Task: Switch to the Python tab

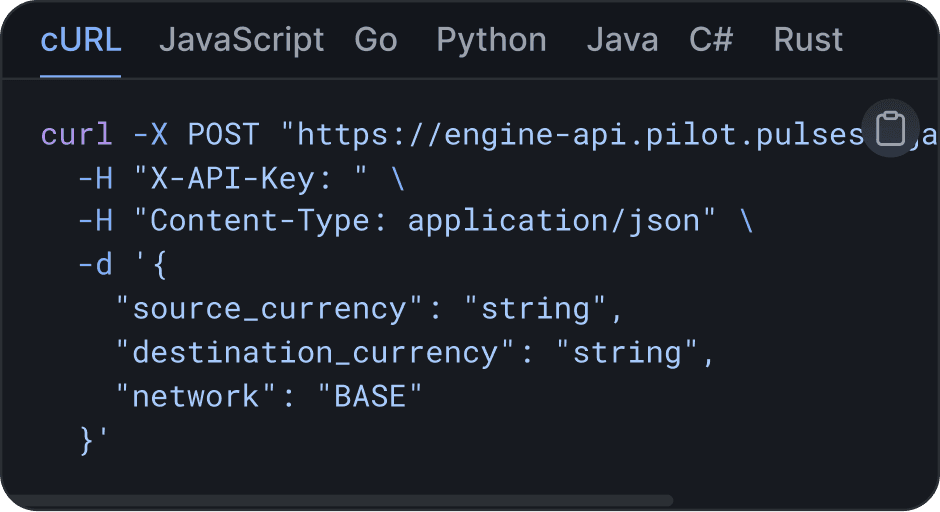Action: click(492, 40)
